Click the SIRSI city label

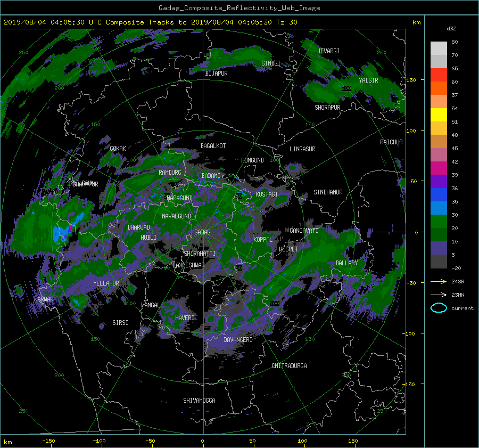point(120,323)
